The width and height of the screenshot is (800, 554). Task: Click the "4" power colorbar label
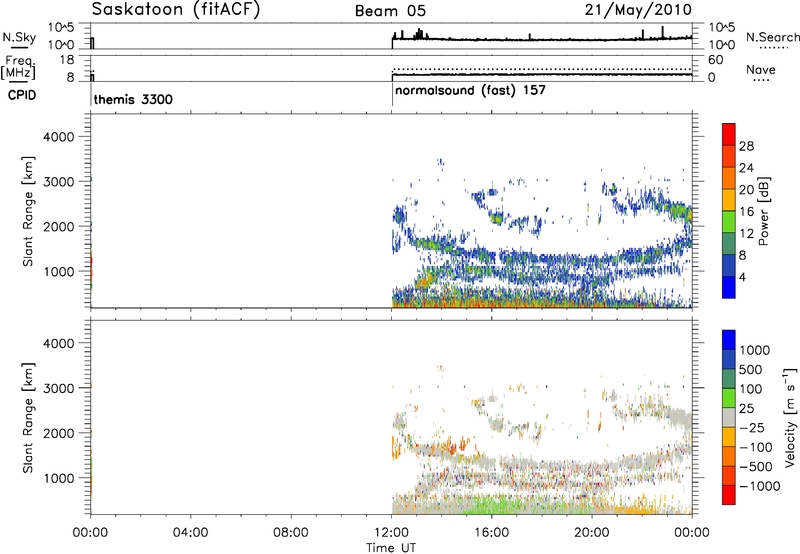[742, 277]
